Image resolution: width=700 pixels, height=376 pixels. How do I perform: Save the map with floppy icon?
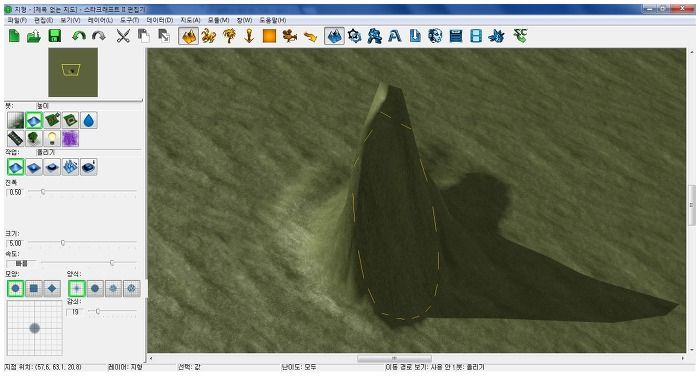pos(54,36)
